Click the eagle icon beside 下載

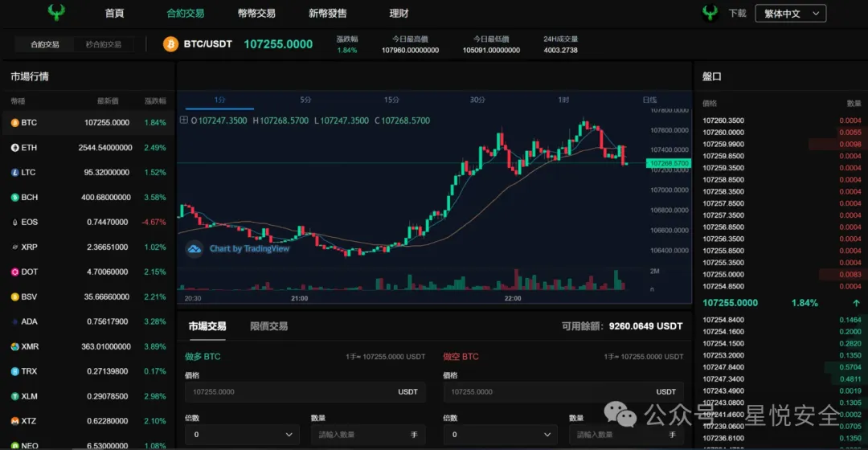710,13
